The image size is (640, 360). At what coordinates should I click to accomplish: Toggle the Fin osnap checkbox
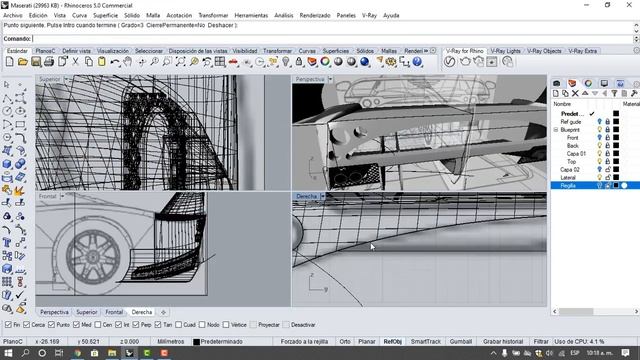pos(8,325)
